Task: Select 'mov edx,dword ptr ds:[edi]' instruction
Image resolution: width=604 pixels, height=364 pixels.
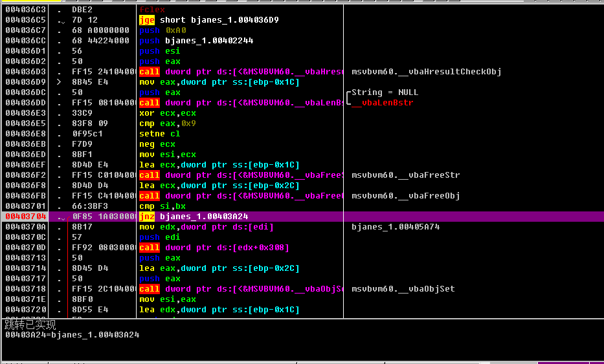Action: (207, 227)
